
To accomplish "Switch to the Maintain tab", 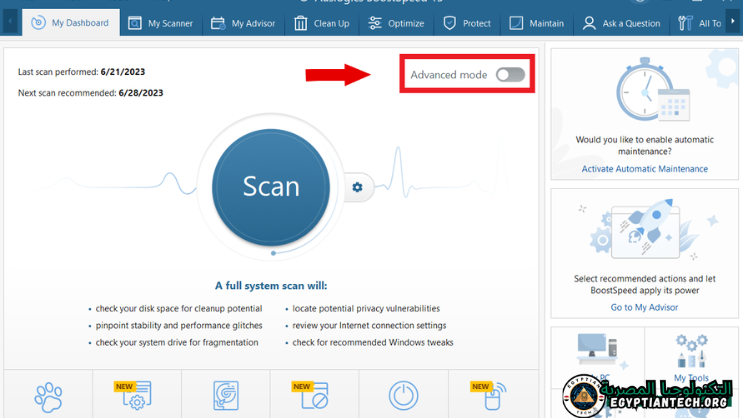I will (537, 23).
